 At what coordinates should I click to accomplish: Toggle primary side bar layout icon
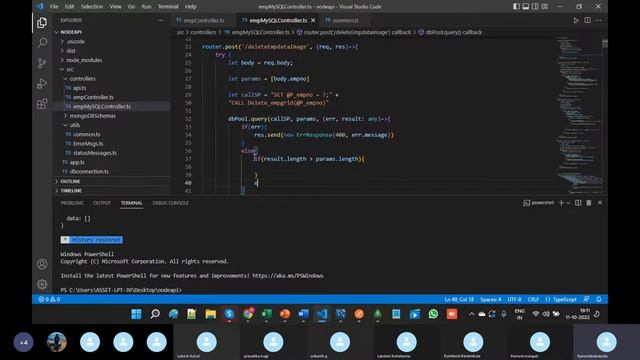pyautogui.click(x=516, y=7)
